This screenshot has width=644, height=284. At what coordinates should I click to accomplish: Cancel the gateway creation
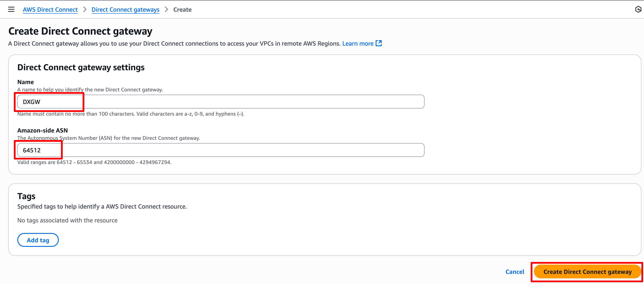(514, 272)
